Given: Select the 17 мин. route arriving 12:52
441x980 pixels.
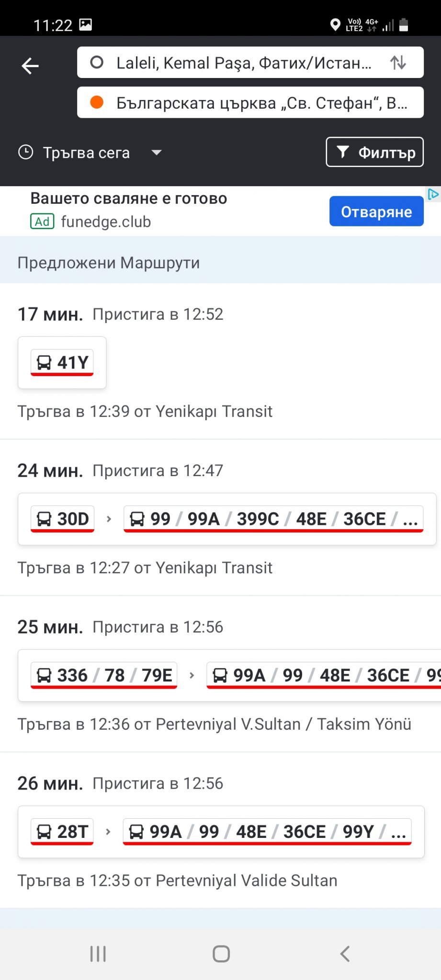Looking at the screenshot, I should [x=220, y=315].
